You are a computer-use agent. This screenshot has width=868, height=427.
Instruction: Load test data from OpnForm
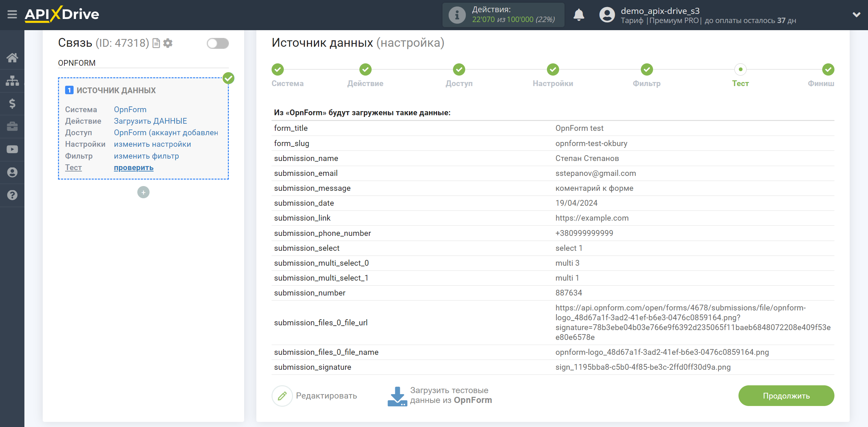pos(451,395)
